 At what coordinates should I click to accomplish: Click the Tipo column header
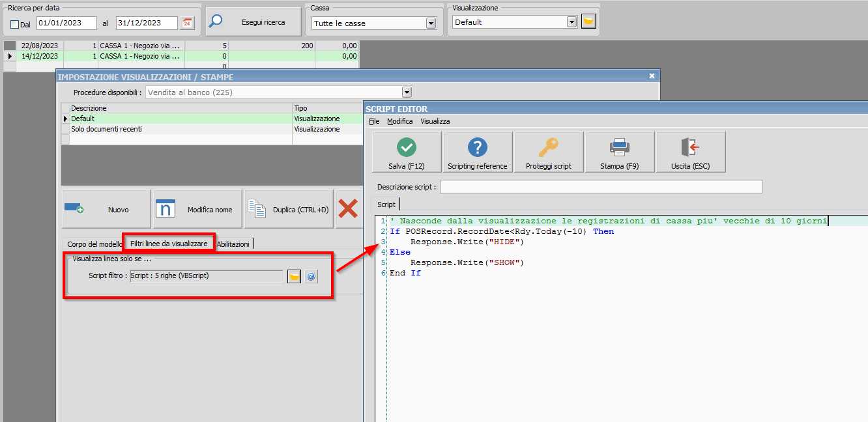pos(327,108)
